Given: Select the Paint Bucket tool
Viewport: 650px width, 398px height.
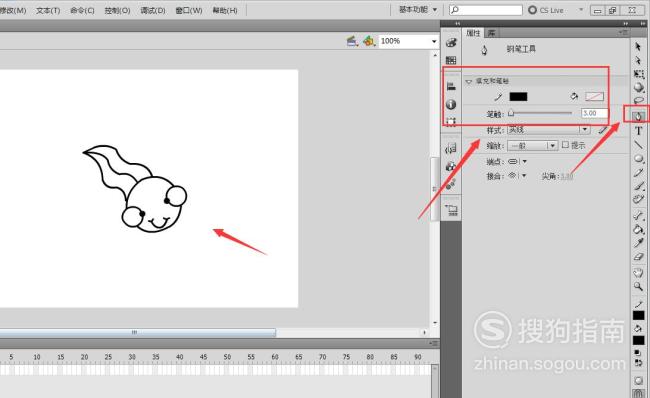Looking at the screenshot, I should (x=638, y=229).
